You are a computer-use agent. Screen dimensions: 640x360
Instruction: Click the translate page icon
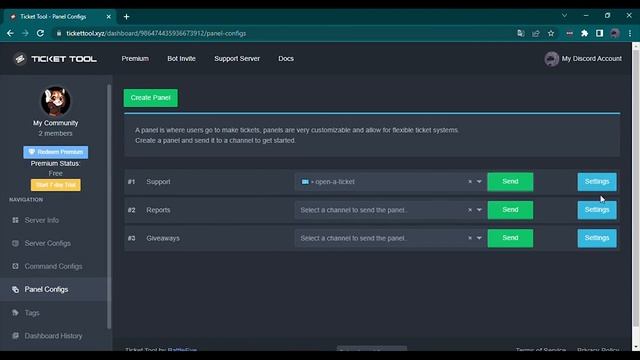[521, 33]
